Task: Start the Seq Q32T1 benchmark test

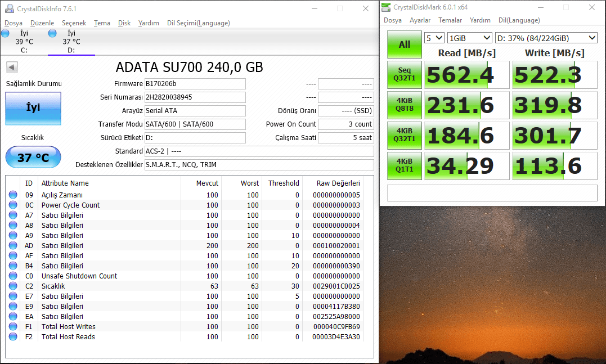Action: tap(404, 75)
